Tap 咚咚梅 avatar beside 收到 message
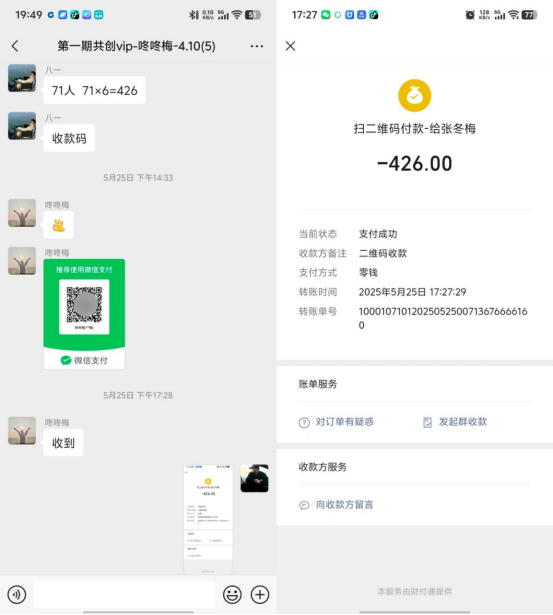The width and height of the screenshot is (553, 615). coord(22,431)
